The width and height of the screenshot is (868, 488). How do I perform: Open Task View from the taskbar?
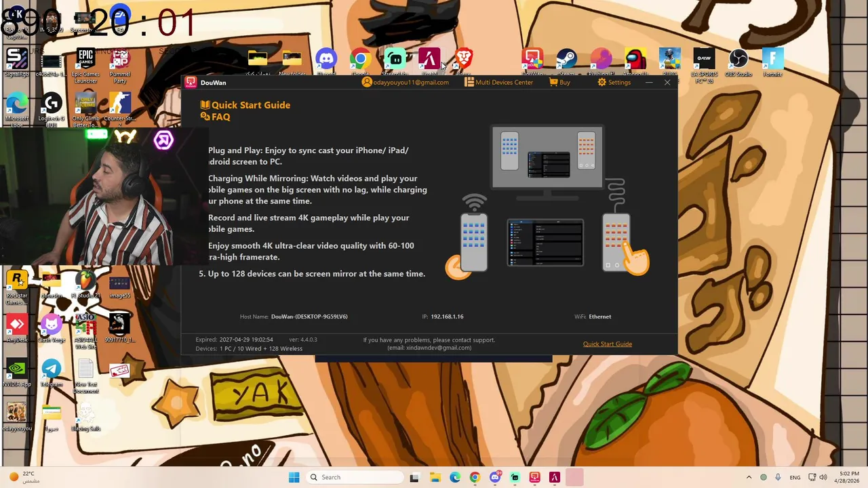tap(414, 477)
